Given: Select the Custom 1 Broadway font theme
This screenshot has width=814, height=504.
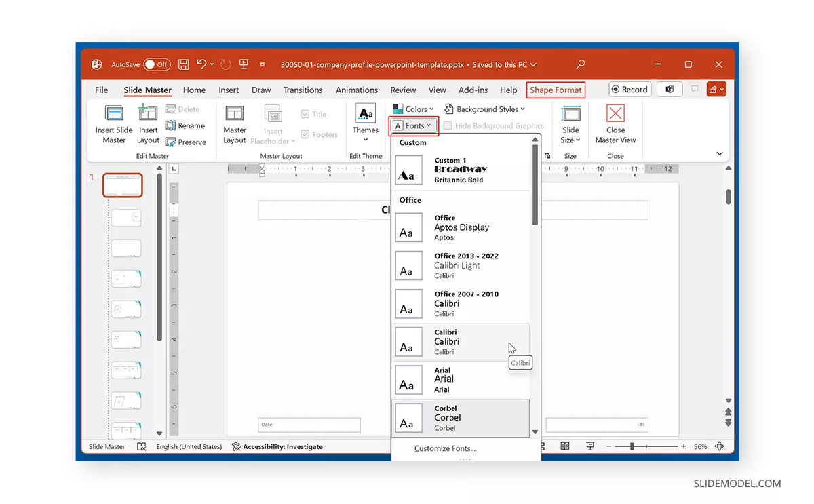Looking at the screenshot, I should click(462, 170).
